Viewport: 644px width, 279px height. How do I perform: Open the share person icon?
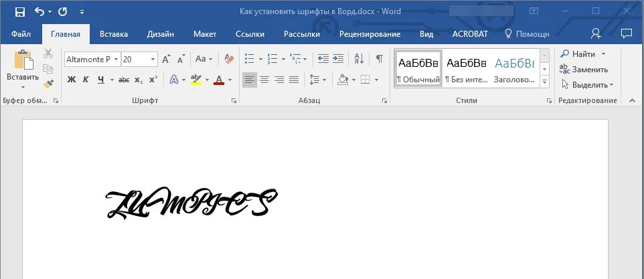596,33
